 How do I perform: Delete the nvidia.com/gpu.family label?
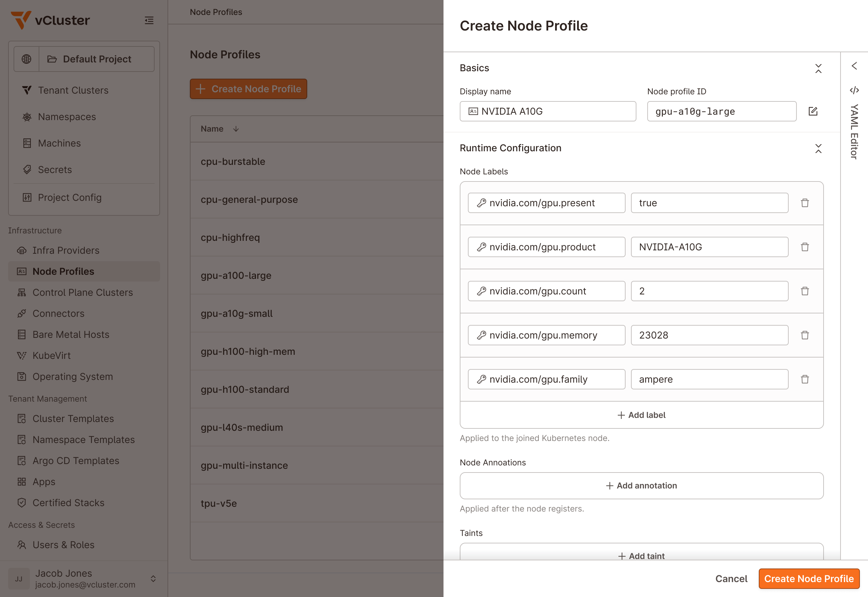click(x=805, y=379)
